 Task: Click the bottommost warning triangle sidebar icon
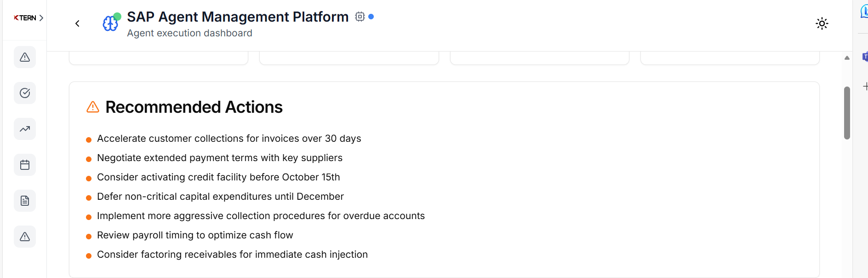coord(25,237)
